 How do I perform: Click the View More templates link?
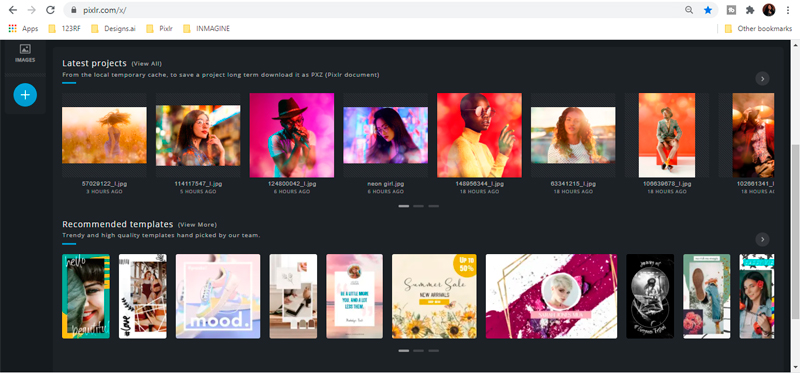(197, 225)
